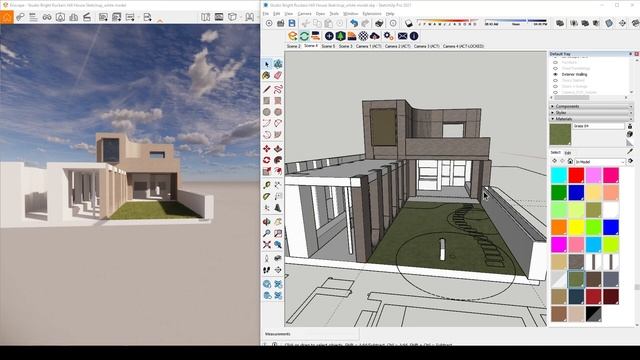Image resolution: width=640 pixels, height=360 pixels.
Task: Toggle visibility of the Exterior Walling tag
Action: [x=556, y=74]
